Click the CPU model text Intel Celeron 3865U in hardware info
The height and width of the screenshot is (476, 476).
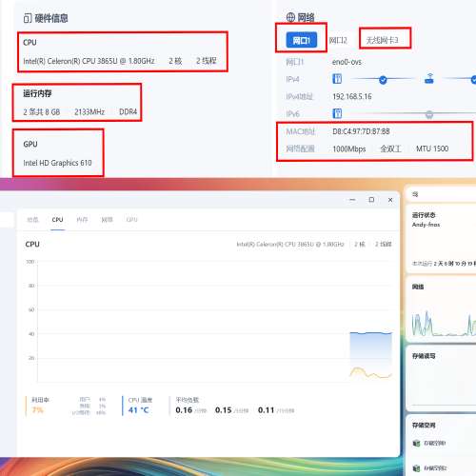click(x=89, y=61)
